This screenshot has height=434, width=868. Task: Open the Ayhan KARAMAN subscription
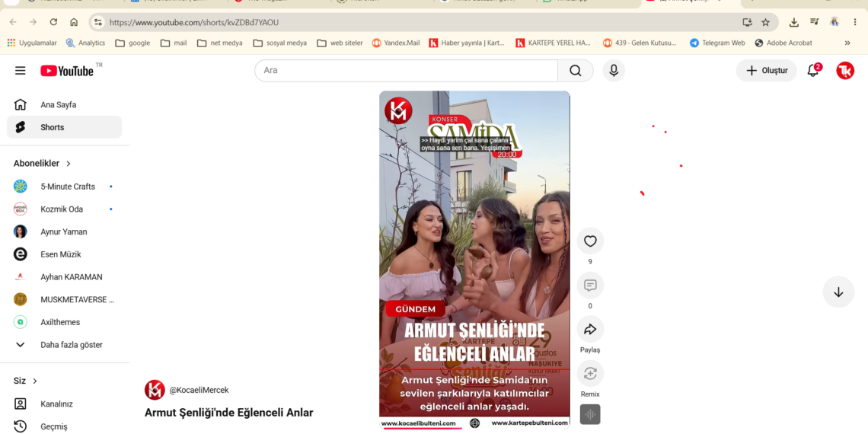pyautogui.click(x=64, y=277)
